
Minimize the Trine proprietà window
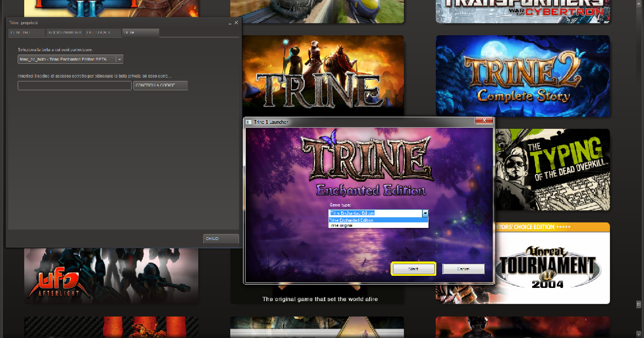point(230,23)
